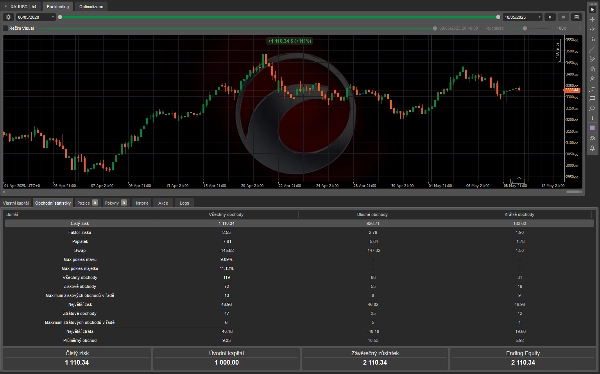Switch to the Backtesting tab
Screen dimensions: 600x374
(58, 7)
